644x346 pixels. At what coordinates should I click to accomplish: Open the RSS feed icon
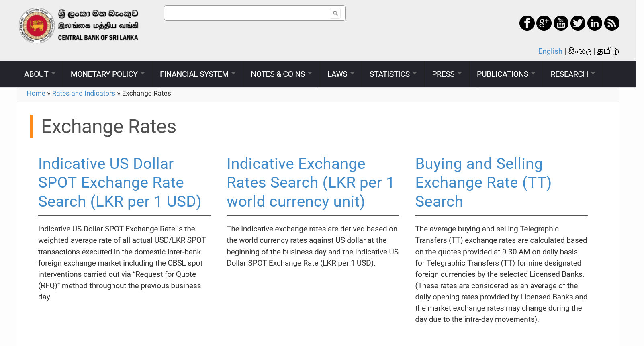[x=611, y=23]
